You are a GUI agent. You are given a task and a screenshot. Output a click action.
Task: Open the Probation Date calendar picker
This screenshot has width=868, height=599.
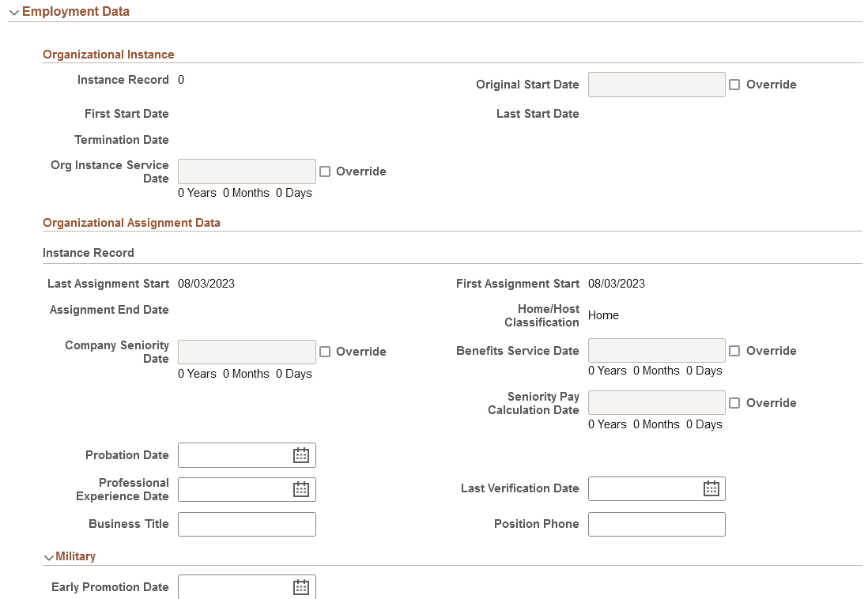(x=300, y=454)
